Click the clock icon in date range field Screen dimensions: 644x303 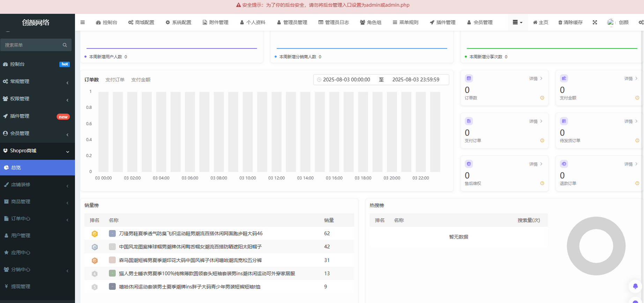[x=319, y=80]
